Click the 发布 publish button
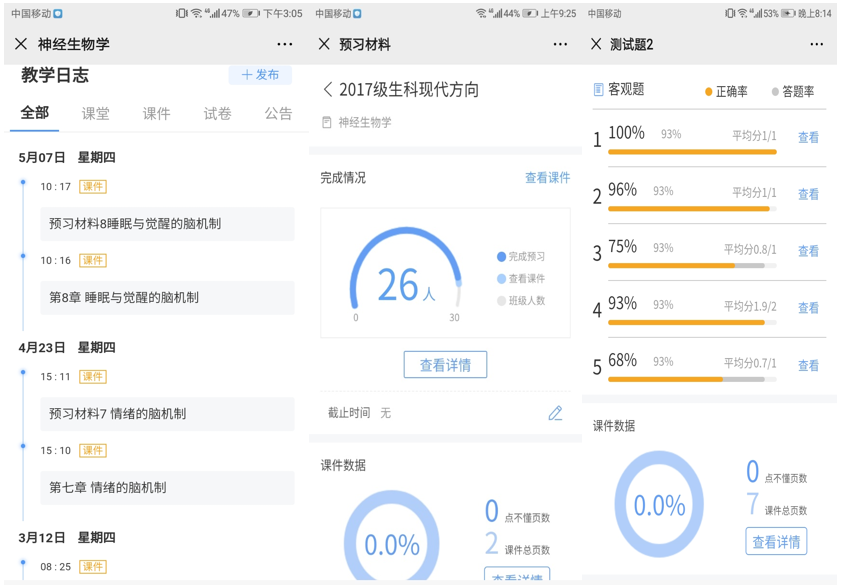The image size is (848, 585). pyautogui.click(x=260, y=75)
